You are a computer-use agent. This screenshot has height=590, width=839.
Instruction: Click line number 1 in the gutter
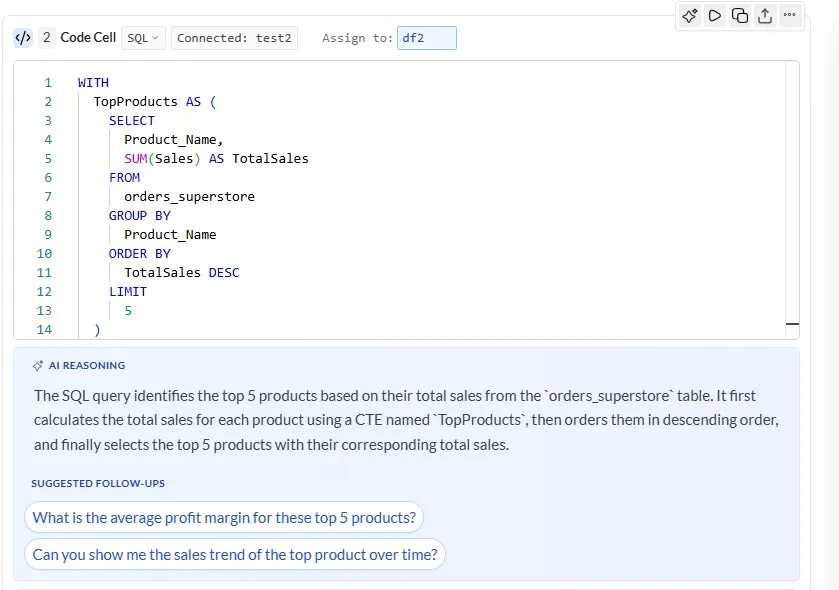[x=47, y=83]
